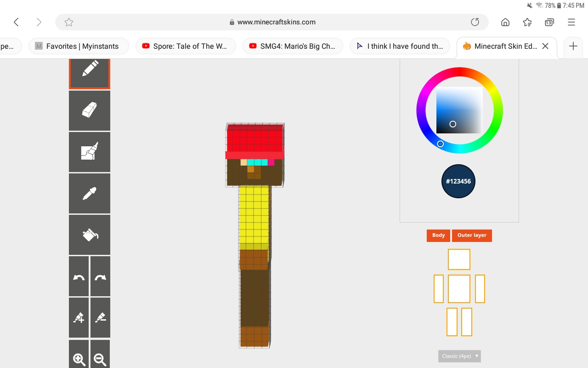Select the Paintbrush tool
Screen dimensions: 588x368
click(x=90, y=152)
